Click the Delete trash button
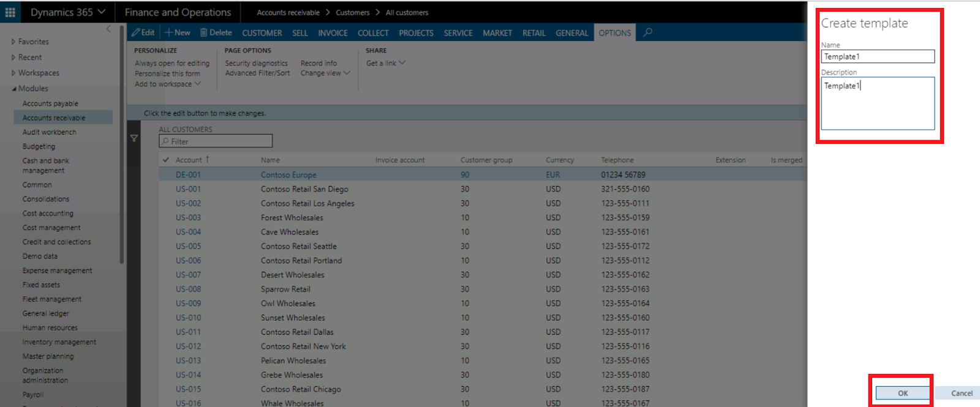This screenshot has height=407, width=980. pos(216,32)
